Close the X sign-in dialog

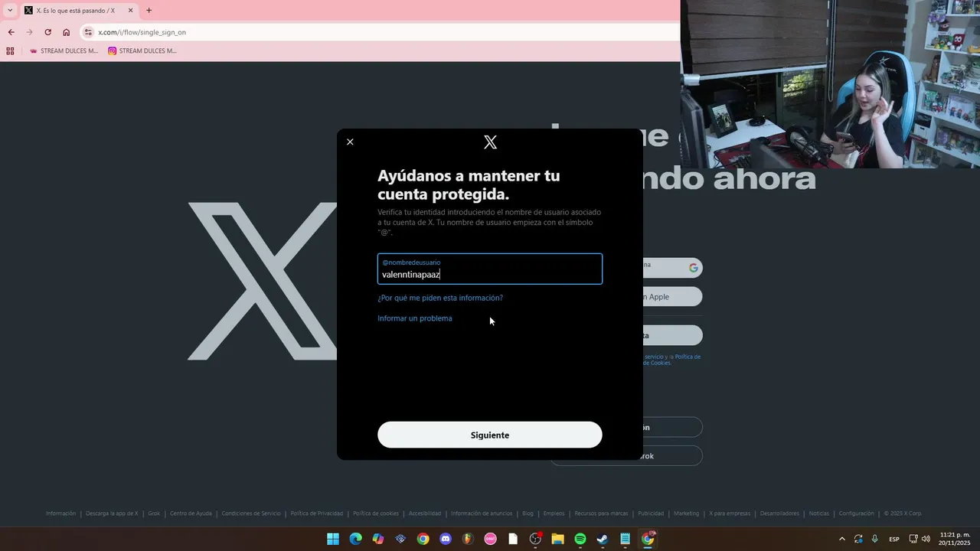[350, 142]
